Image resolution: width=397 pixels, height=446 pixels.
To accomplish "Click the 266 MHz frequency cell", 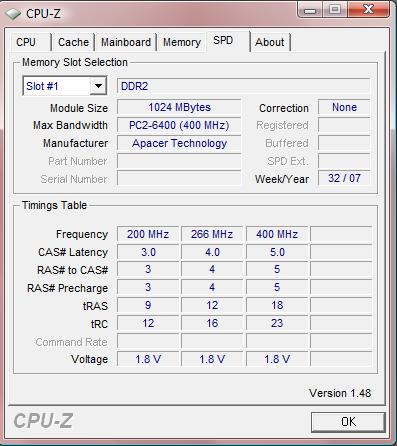I will 212,234.
